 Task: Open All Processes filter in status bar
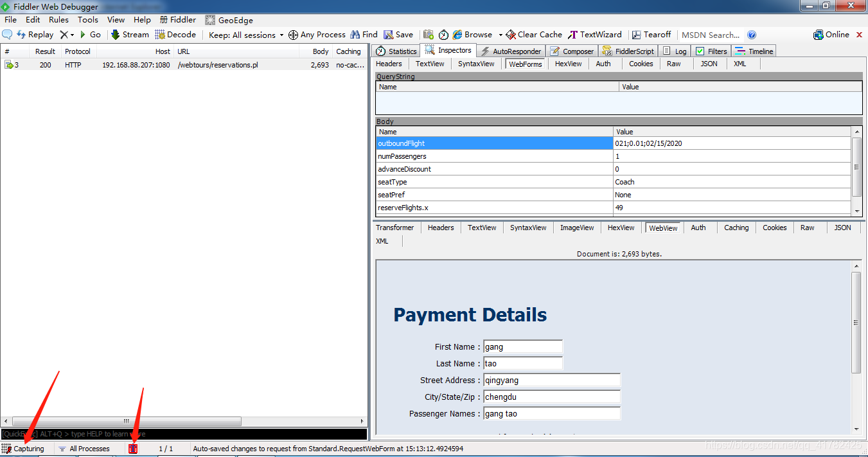84,449
